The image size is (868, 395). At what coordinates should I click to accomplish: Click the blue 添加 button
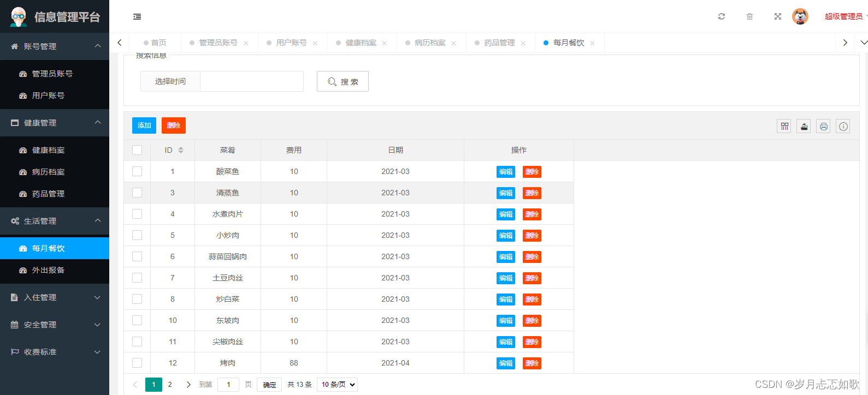click(144, 125)
